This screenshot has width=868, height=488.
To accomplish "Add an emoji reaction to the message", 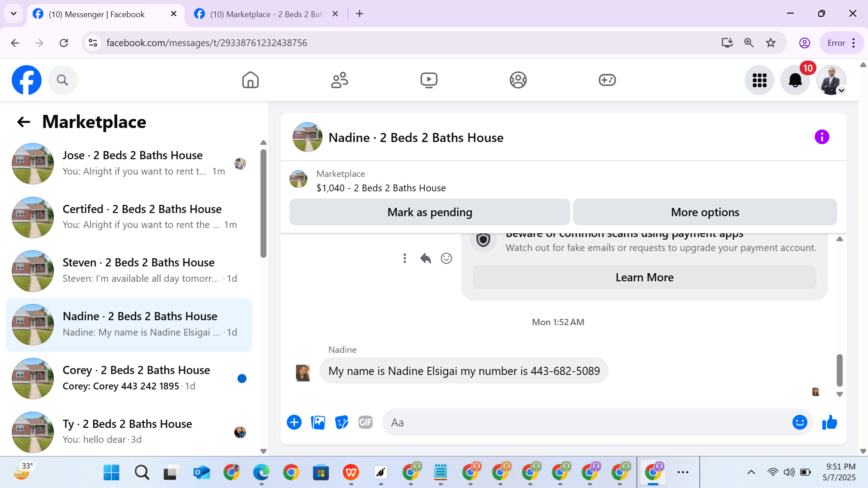I will tap(446, 258).
